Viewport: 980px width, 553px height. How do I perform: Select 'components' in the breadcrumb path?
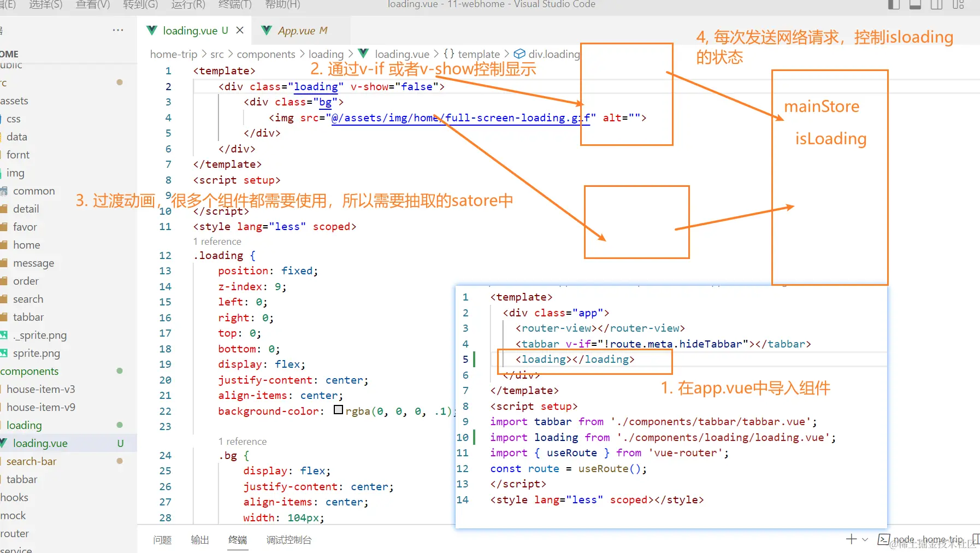(266, 54)
